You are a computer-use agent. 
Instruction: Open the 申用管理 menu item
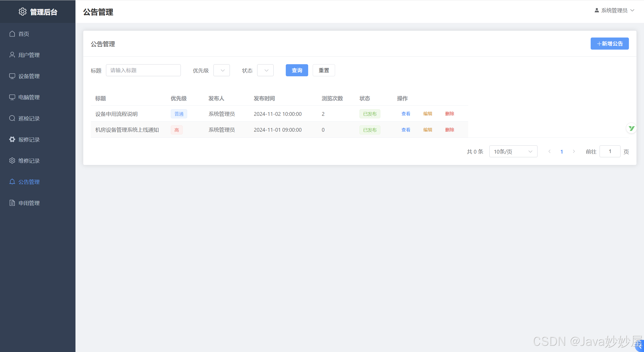pos(38,203)
